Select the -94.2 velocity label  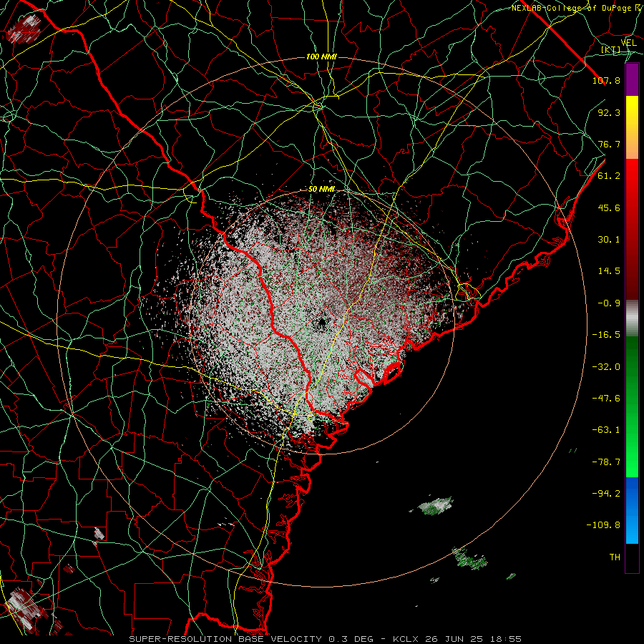click(606, 494)
